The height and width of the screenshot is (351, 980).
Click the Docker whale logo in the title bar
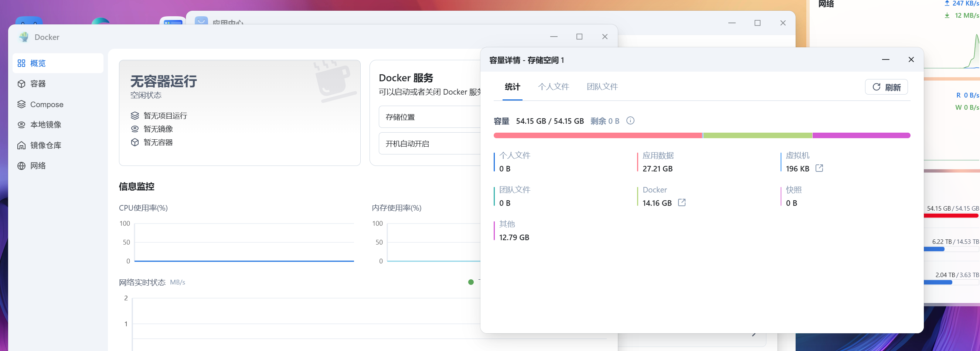[24, 37]
